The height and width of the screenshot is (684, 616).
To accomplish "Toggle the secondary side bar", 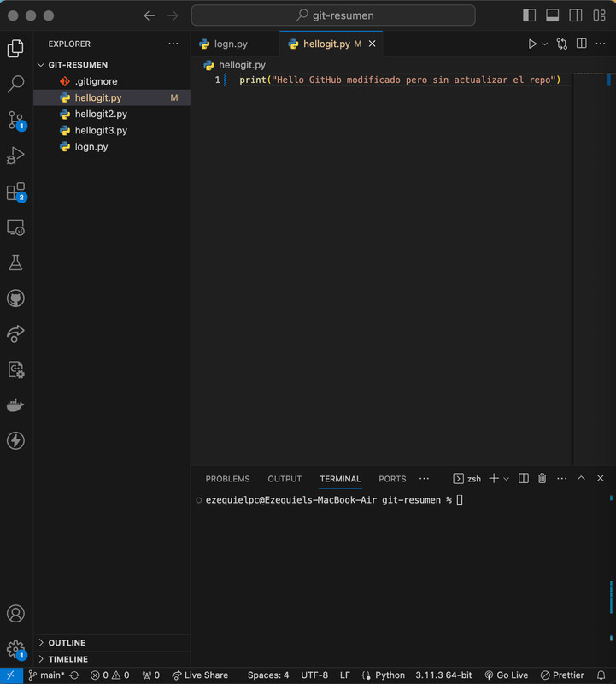I will coord(576,15).
